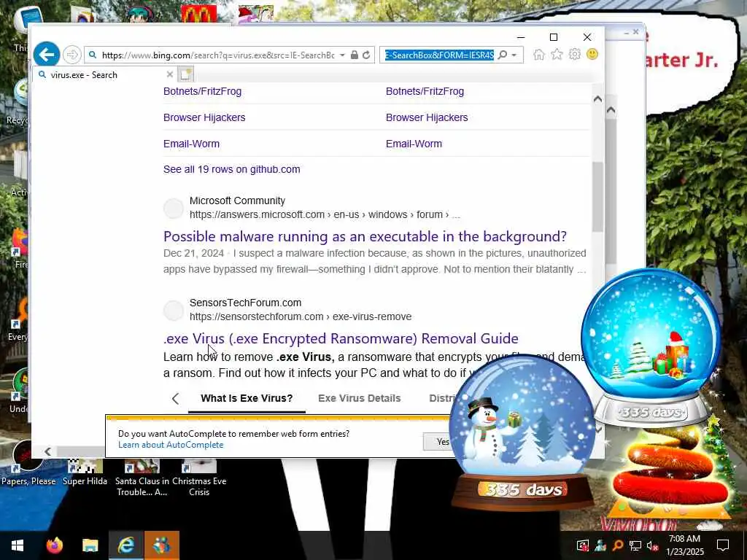Open the Home page icon
Image resolution: width=747 pixels, height=560 pixels.
[x=539, y=54]
